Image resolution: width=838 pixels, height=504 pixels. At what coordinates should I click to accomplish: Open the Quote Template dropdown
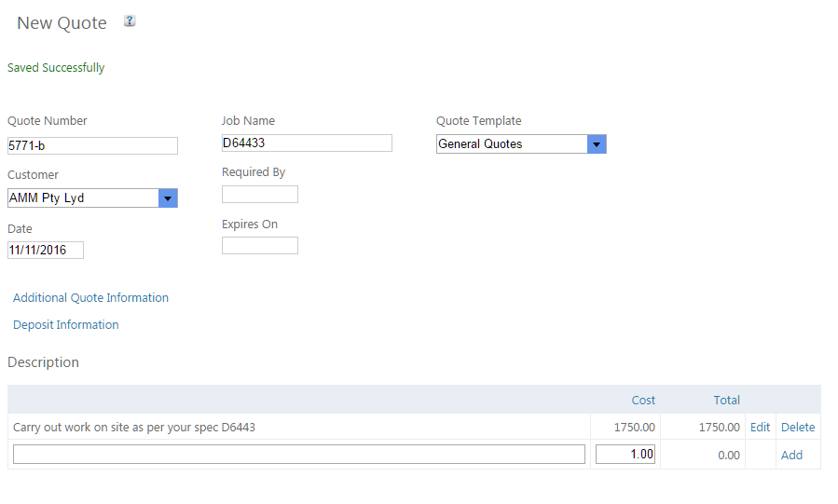point(597,144)
